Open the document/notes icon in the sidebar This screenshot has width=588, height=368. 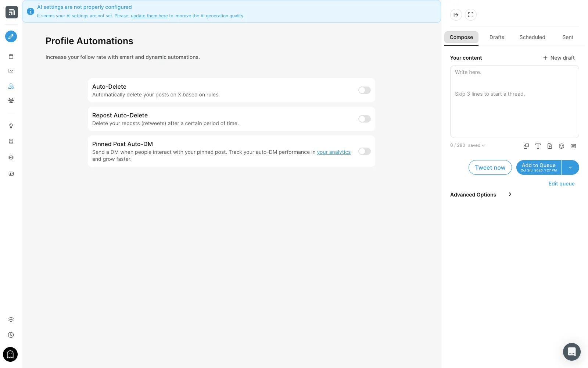11,141
